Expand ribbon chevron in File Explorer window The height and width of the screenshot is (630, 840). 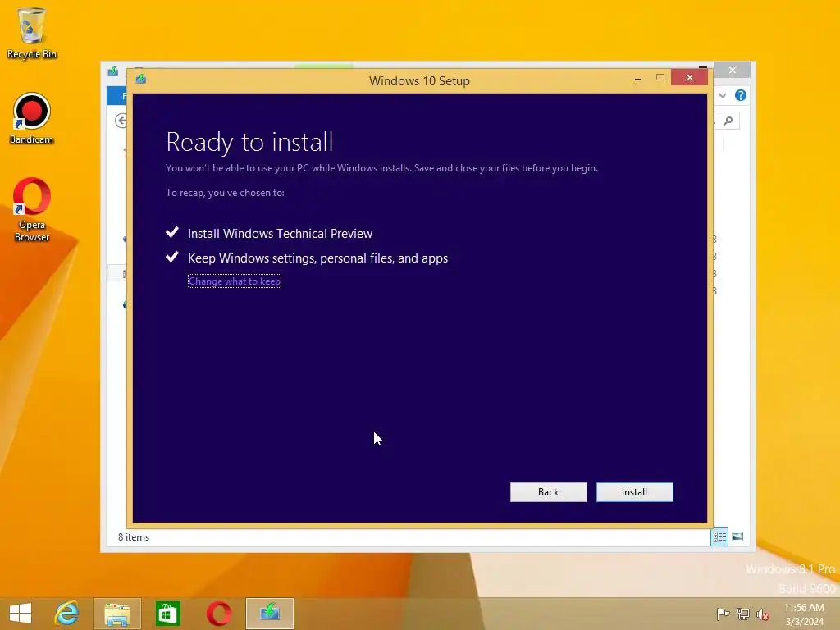pyautogui.click(x=723, y=95)
